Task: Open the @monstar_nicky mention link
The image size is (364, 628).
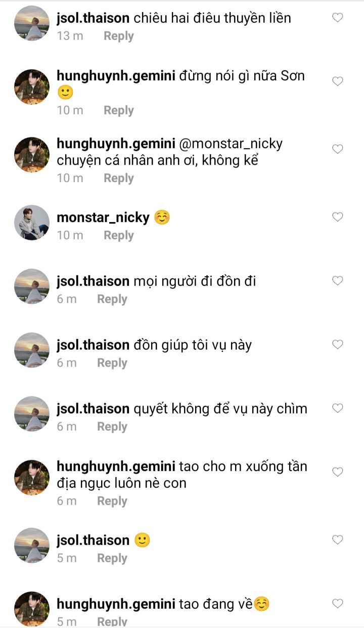Action: pos(231,144)
